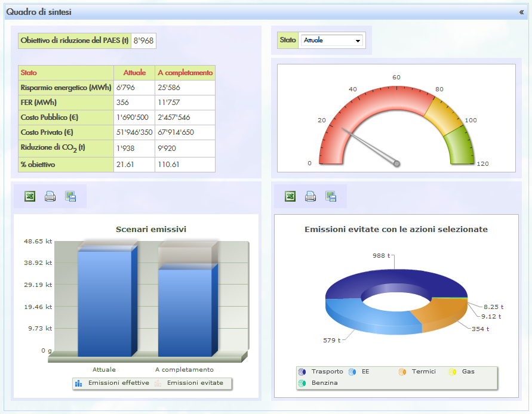The image size is (532, 414).
Task: Click the Obiettivo di riduzione del PAES label
Action: pos(75,41)
